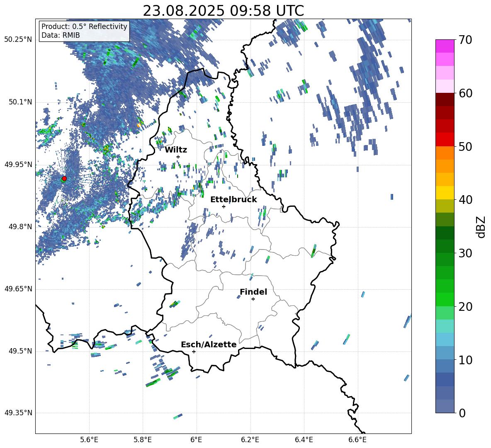Select the Findel city label
The width and height of the screenshot is (491, 448).
coord(253,292)
